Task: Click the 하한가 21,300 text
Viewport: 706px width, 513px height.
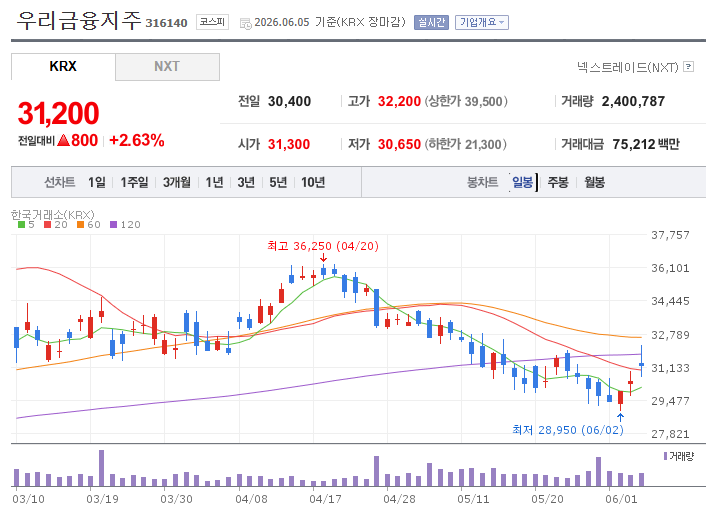Action: click(x=465, y=144)
